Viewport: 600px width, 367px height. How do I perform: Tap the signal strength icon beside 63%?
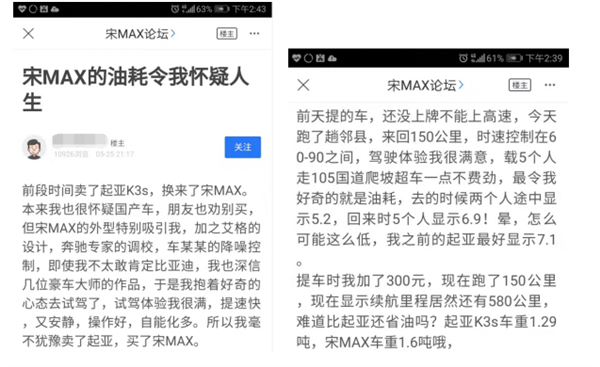188,9
